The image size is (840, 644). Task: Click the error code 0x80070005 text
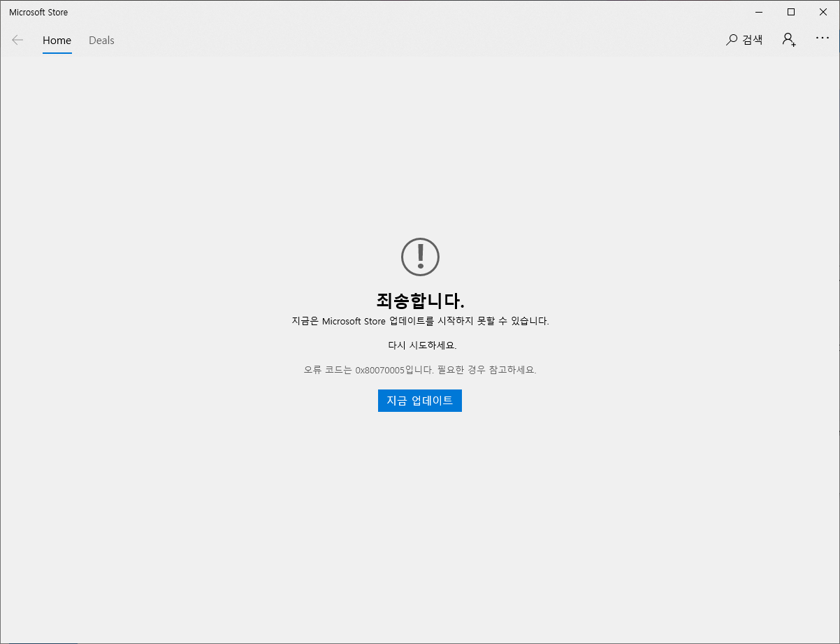click(x=379, y=370)
